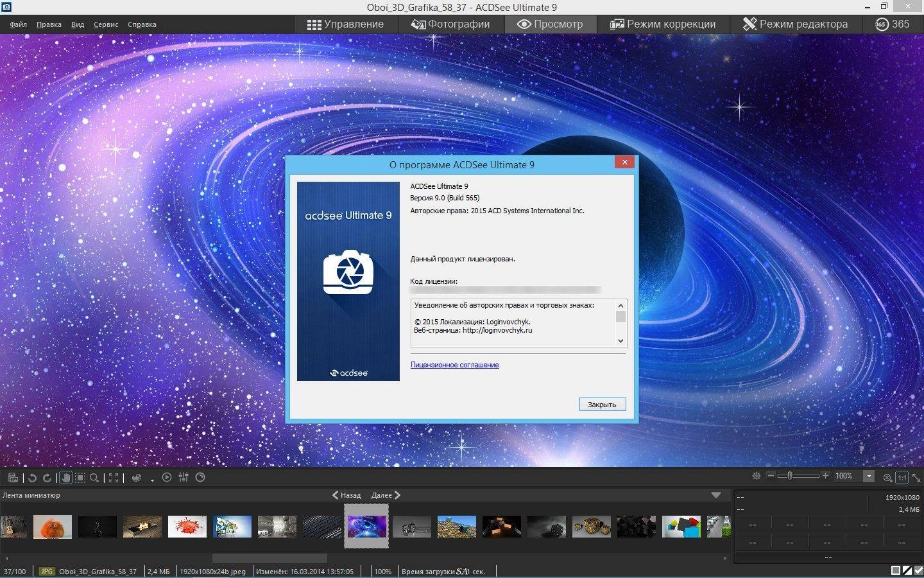Open Лицензионное соглашение link
This screenshot has width=924, height=578.
pos(454,365)
